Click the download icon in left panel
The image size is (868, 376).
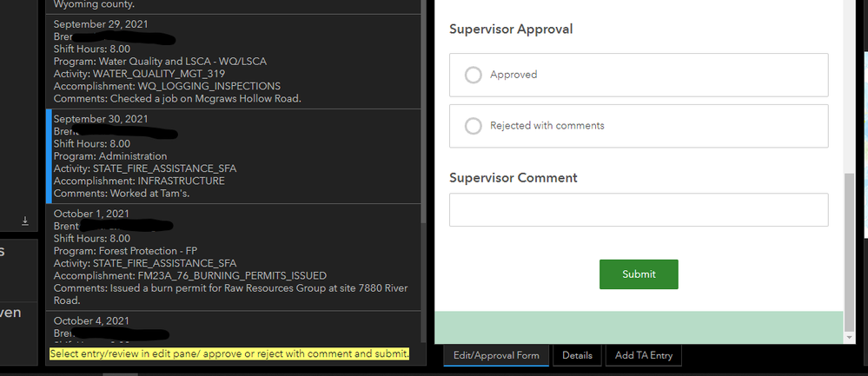coord(25,221)
